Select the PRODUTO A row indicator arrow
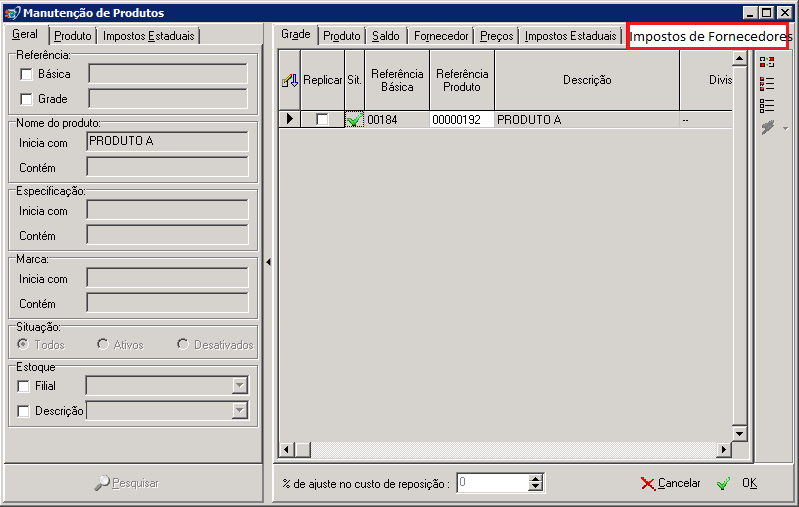Screen dimensions: 799x507 [289, 119]
